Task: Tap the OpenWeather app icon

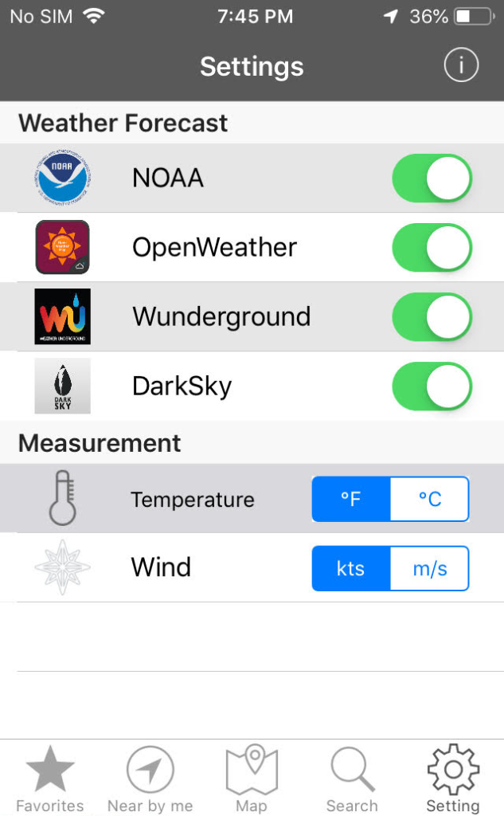Action: coord(62,247)
